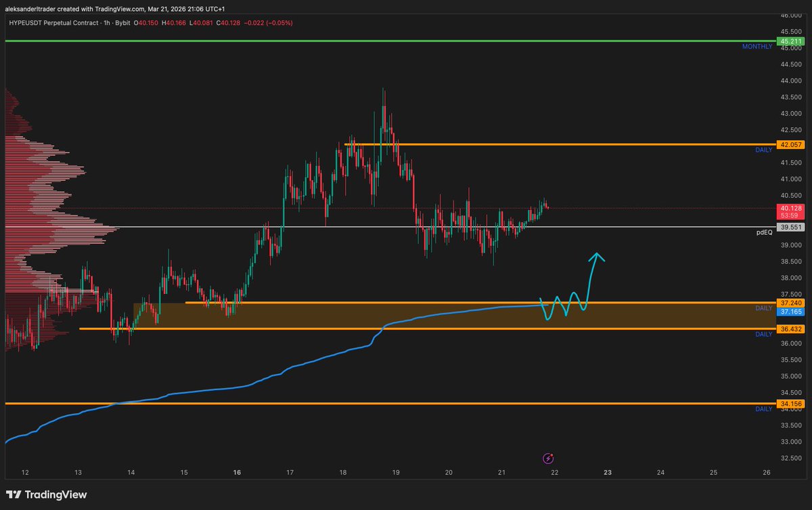Click the Bybit exchange label in the legend

[x=123, y=22]
